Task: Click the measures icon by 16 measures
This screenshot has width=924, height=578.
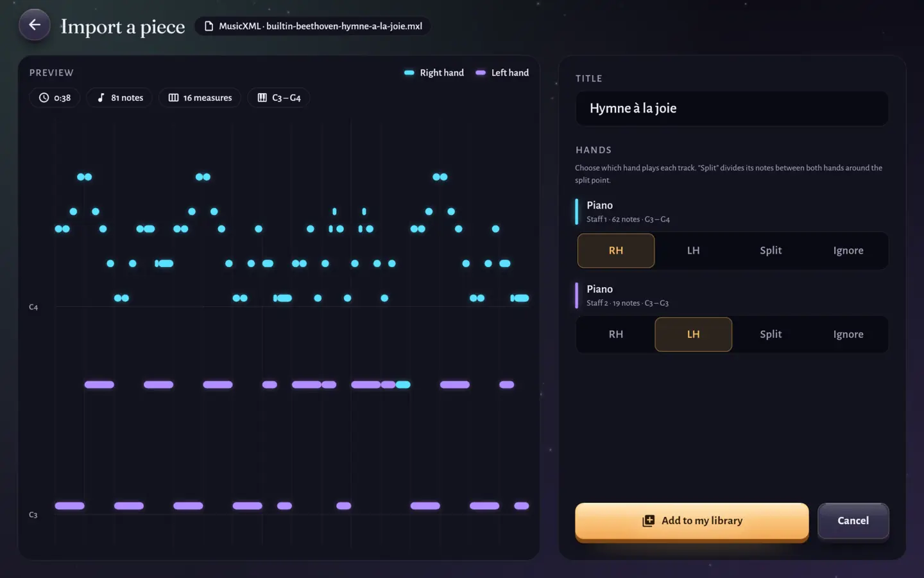Action: pyautogui.click(x=173, y=98)
